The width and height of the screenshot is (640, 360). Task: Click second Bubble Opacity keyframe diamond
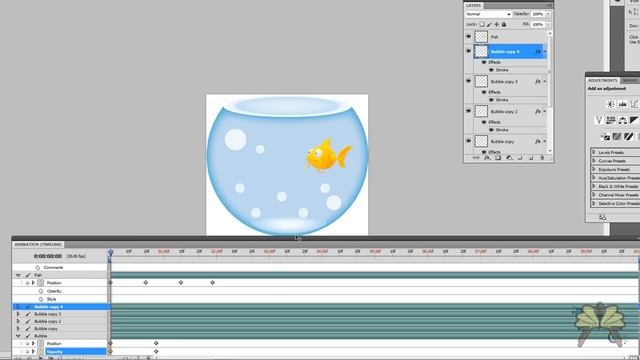tap(156, 351)
